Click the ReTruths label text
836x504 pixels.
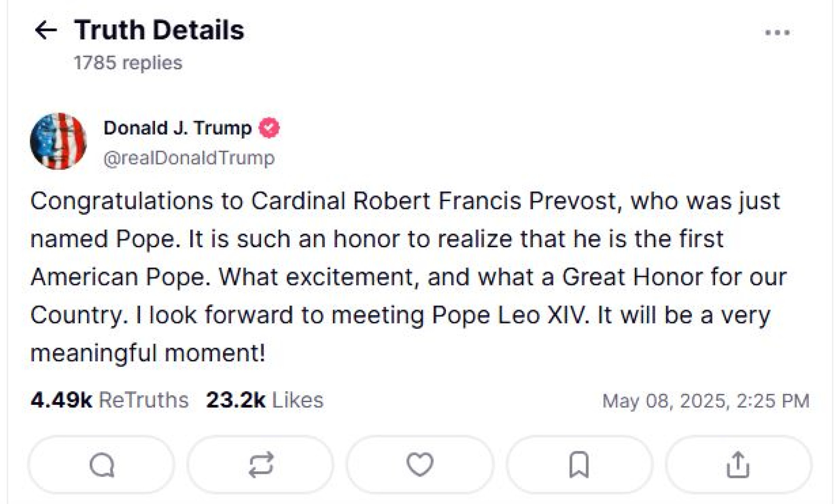144,400
